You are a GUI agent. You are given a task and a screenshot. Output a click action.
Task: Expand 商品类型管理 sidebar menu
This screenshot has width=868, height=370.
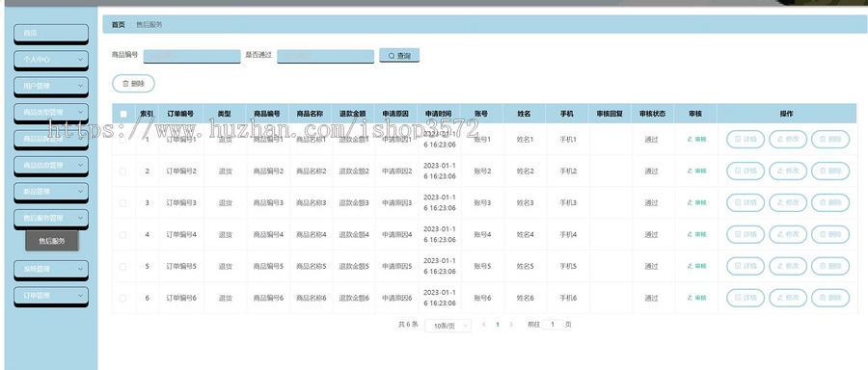[x=51, y=113]
